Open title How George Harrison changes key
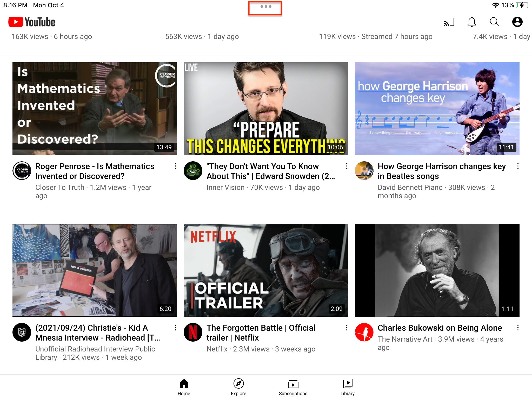This screenshot has height=399, width=532. click(x=442, y=171)
